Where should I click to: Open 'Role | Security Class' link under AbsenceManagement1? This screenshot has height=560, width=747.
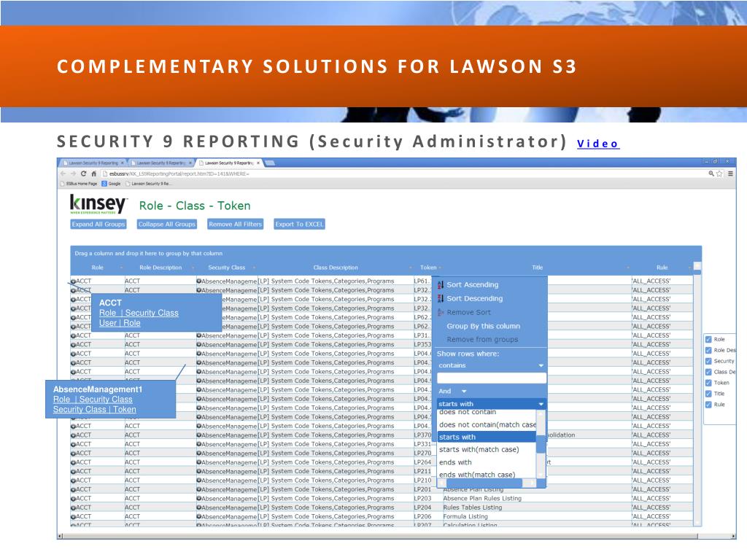point(93,400)
